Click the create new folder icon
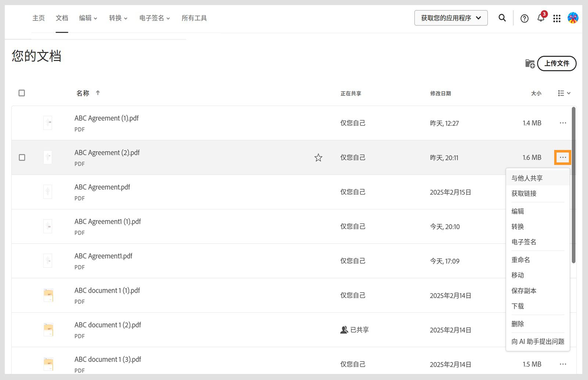The height and width of the screenshot is (380, 588). click(x=530, y=63)
